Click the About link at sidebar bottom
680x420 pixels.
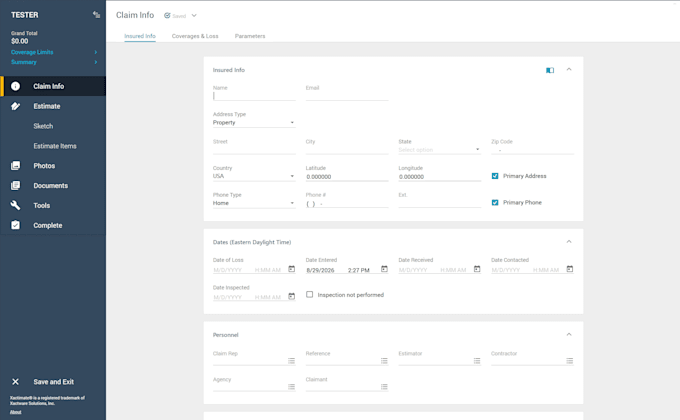[x=16, y=412]
